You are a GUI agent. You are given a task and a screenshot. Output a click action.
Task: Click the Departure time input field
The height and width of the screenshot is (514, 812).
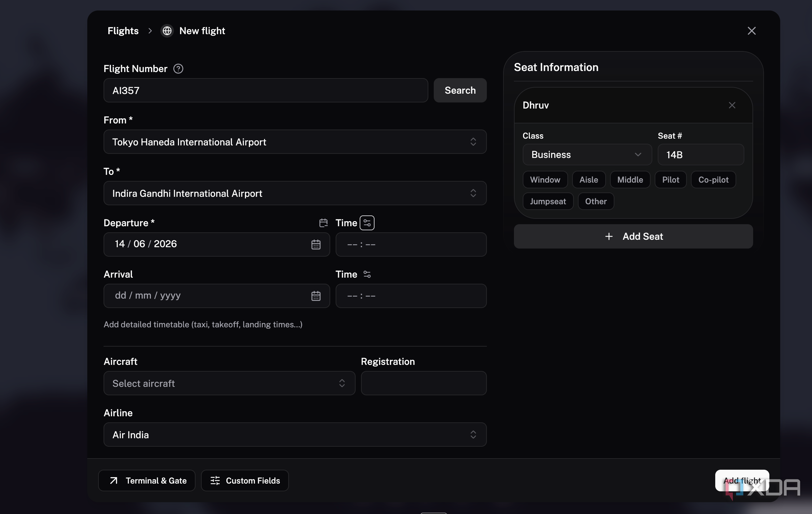[411, 244]
